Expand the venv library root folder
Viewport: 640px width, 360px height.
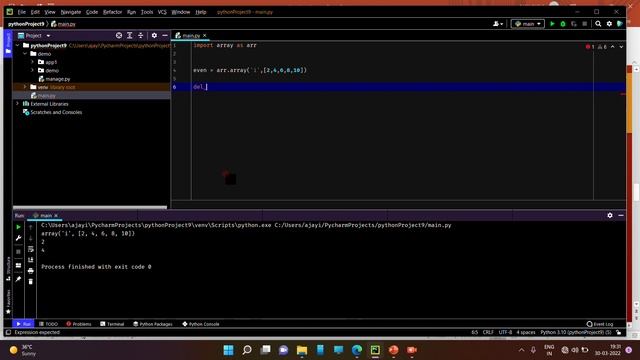tap(25, 87)
